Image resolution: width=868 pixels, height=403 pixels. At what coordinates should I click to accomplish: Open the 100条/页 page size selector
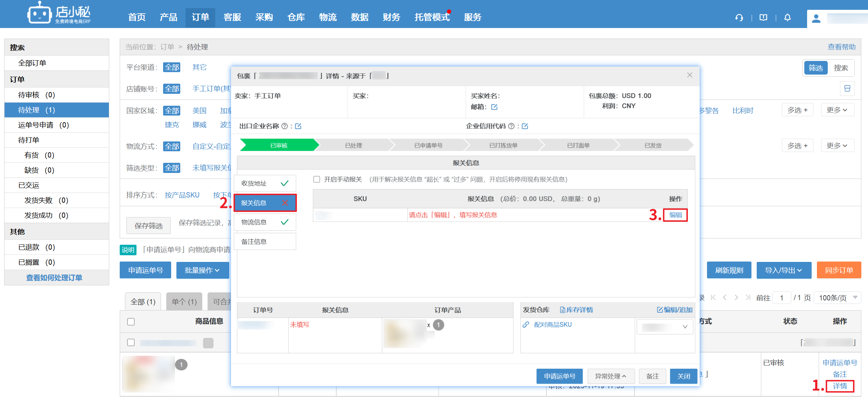click(837, 298)
